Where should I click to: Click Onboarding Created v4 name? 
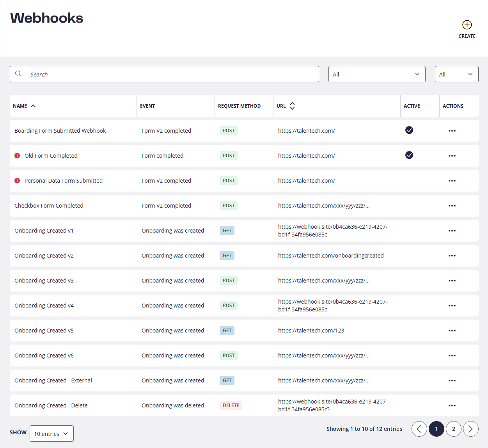[x=44, y=306]
